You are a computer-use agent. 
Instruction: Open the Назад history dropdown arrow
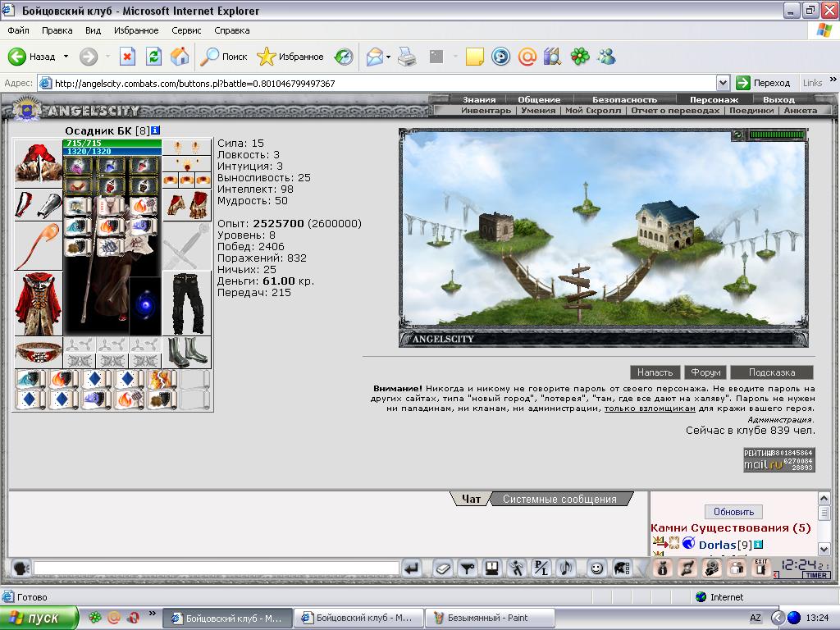(66, 57)
